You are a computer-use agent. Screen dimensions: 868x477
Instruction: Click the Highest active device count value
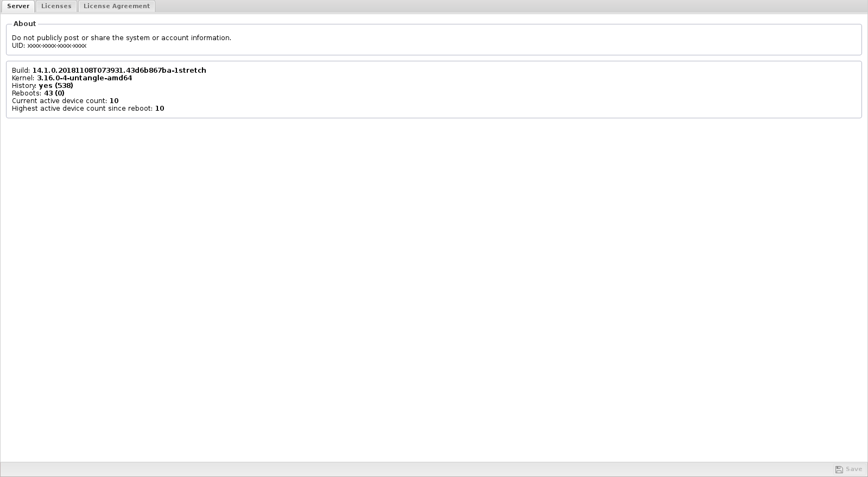point(160,109)
